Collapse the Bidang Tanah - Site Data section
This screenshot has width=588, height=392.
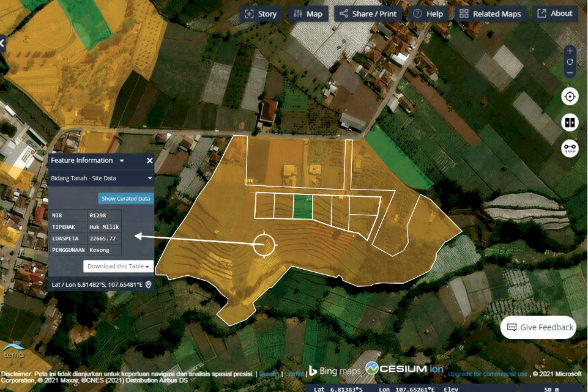coord(149,179)
